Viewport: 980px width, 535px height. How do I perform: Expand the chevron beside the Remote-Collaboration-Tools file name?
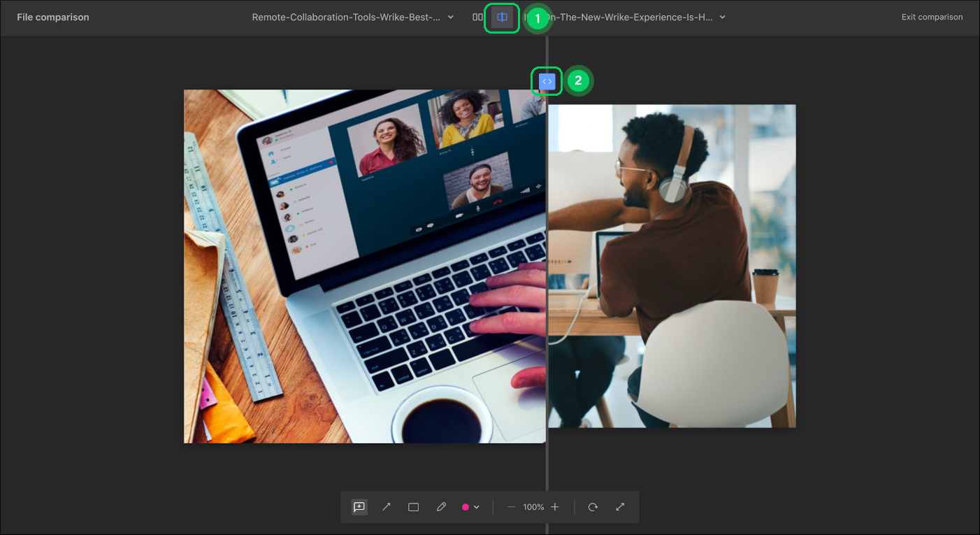(450, 17)
